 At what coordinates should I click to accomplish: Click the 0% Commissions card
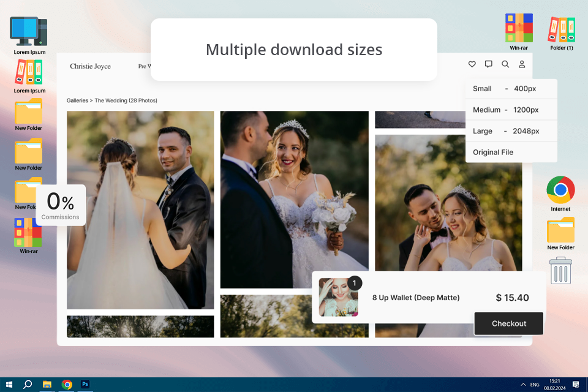coord(61,205)
